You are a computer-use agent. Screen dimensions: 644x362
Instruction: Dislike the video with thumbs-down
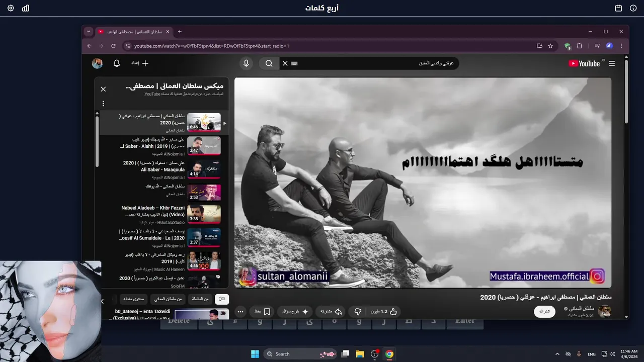click(358, 312)
